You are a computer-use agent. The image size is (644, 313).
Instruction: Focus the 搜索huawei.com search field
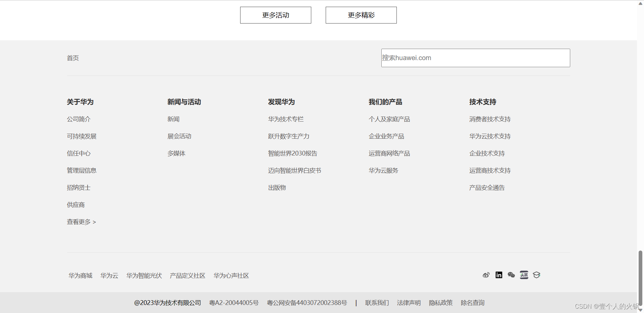[476, 58]
